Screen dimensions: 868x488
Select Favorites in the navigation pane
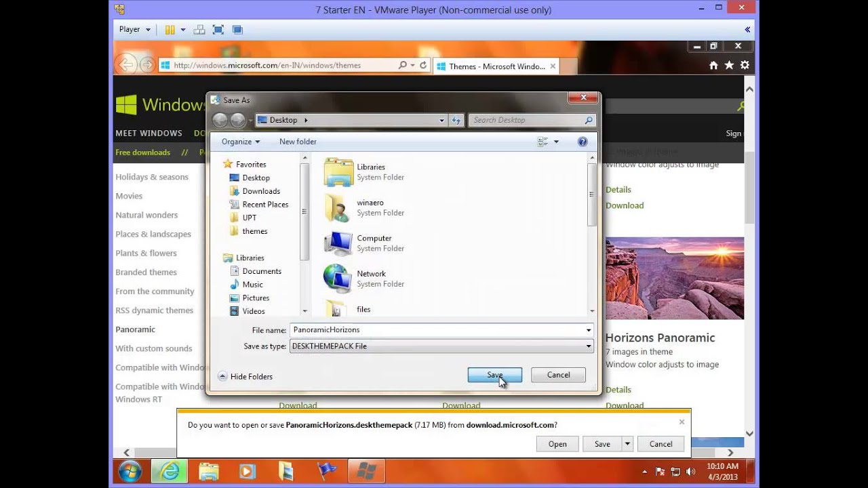coord(251,164)
